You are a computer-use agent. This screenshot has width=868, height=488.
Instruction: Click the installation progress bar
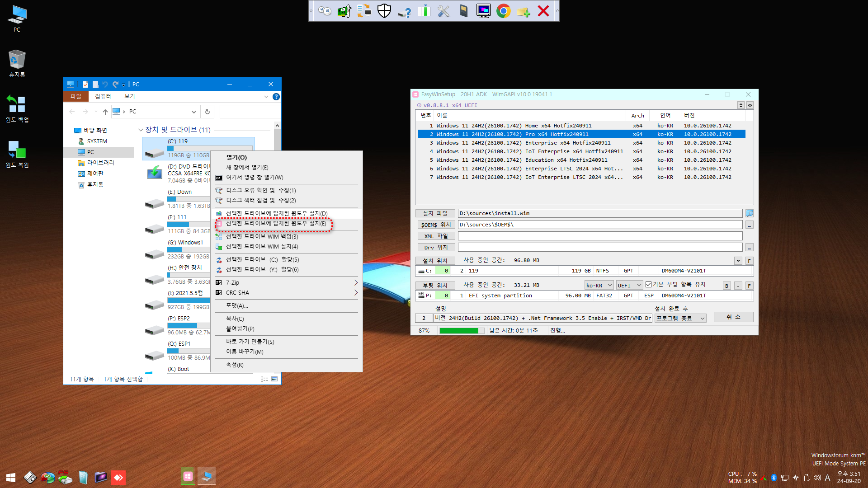[x=462, y=331]
